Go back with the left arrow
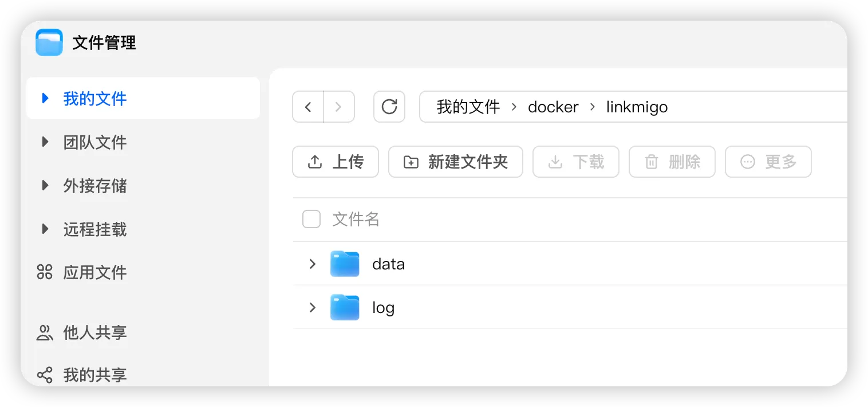Viewport: 868px width, 407px height. 308,107
